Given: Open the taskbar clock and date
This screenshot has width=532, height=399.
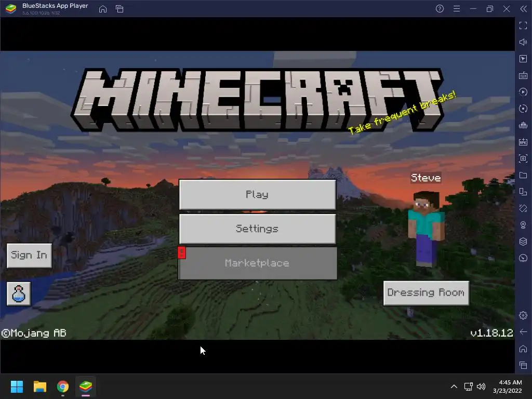Looking at the screenshot, I should (508, 387).
